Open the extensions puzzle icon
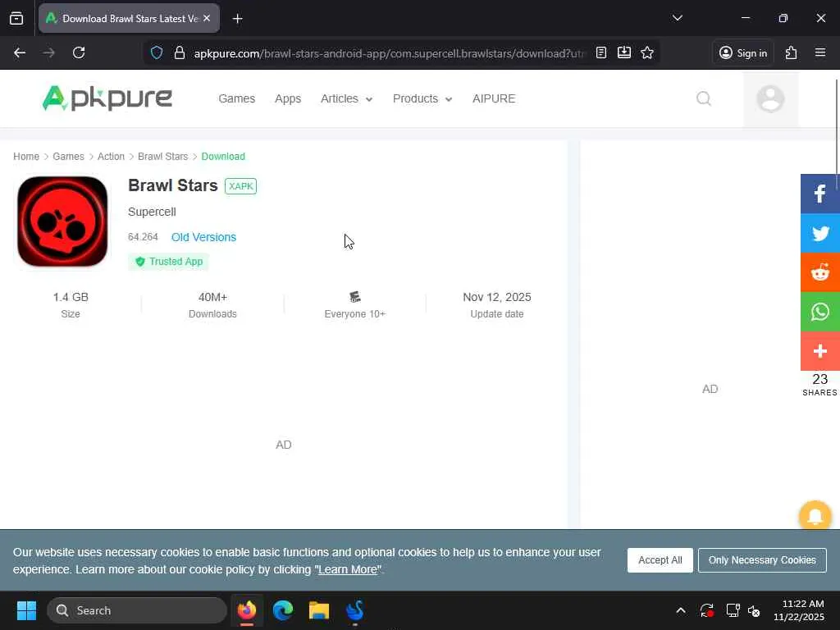 click(x=792, y=53)
